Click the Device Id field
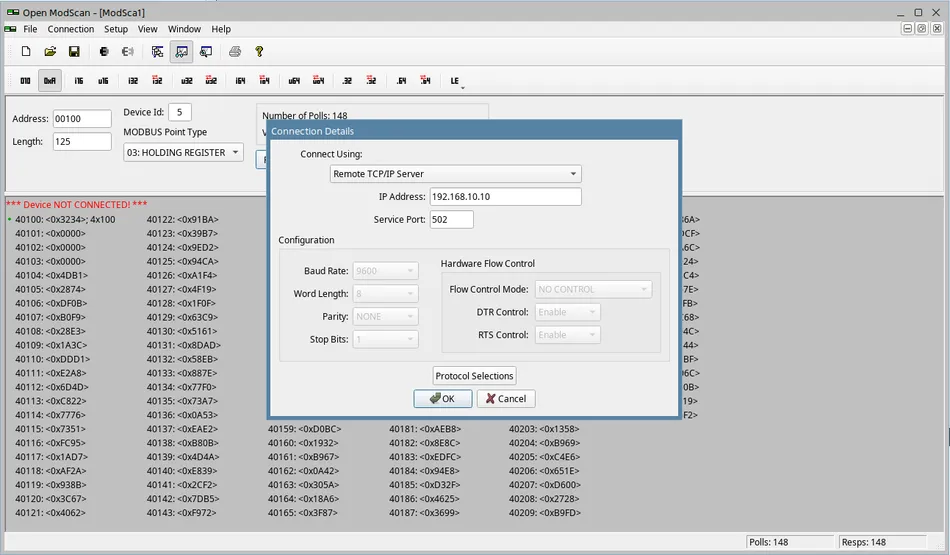950x555 pixels. 180,112
